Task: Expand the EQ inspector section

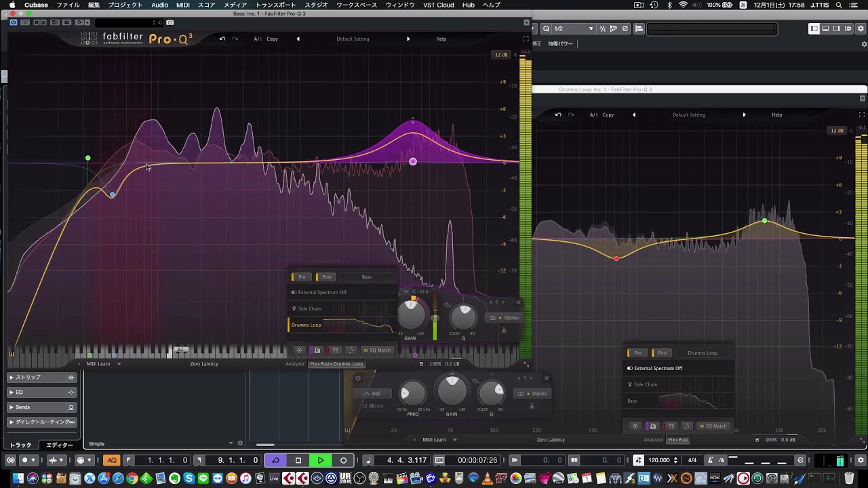Action: coord(42,392)
